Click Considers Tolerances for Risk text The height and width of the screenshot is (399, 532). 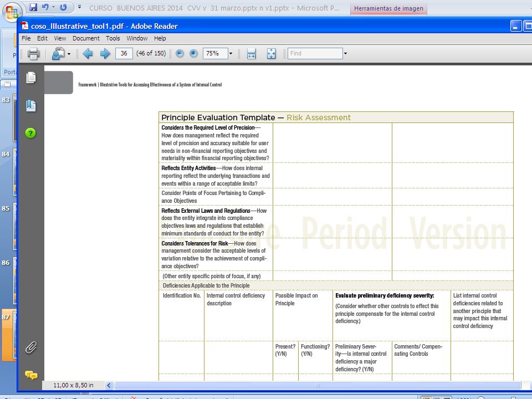point(195,243)
